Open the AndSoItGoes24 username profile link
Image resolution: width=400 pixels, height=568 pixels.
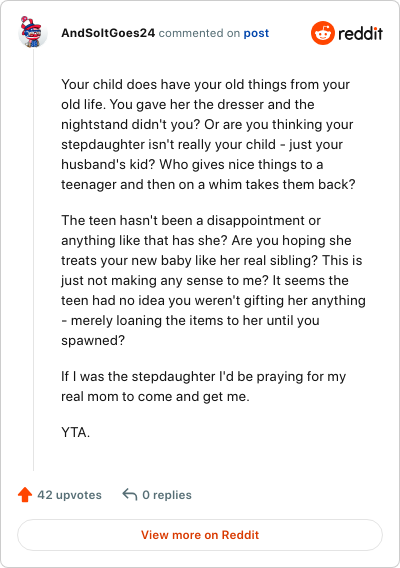[108, 33]
